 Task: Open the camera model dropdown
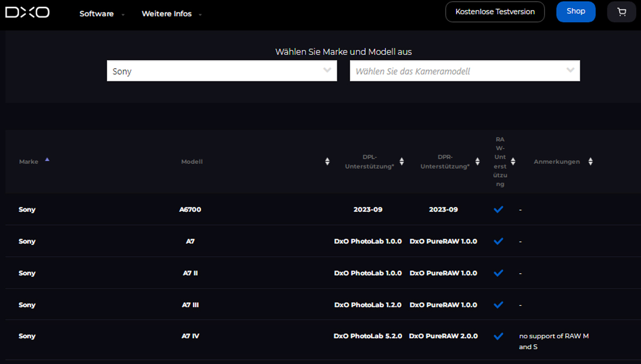(x=465, y=71)
